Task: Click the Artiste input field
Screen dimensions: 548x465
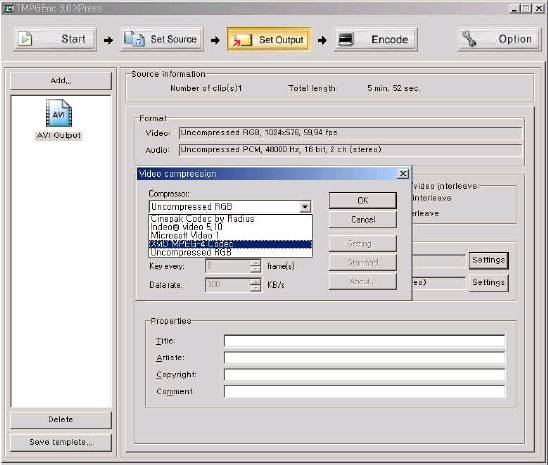Action: point(365,357)
